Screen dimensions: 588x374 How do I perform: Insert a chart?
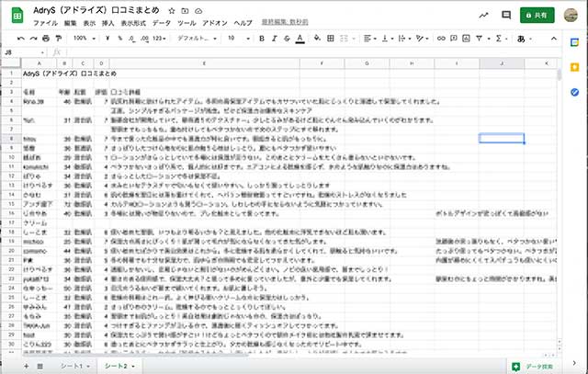[x=466, y=39]
